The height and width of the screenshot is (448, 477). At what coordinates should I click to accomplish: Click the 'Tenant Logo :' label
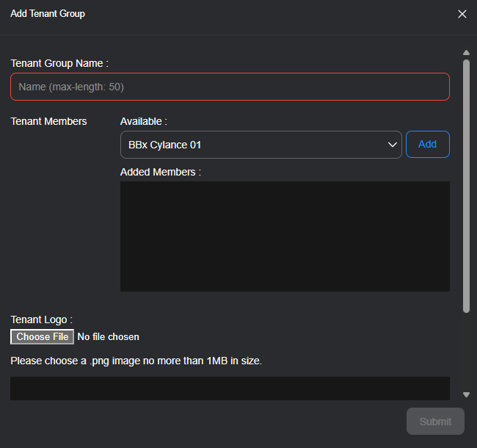[42, 319]
